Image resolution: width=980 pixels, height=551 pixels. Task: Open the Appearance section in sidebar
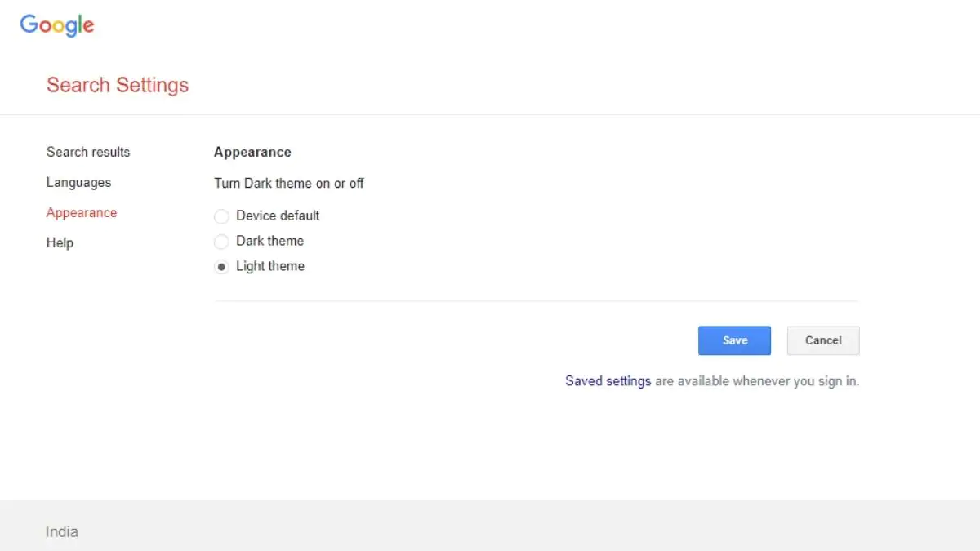tap(82, 212)
